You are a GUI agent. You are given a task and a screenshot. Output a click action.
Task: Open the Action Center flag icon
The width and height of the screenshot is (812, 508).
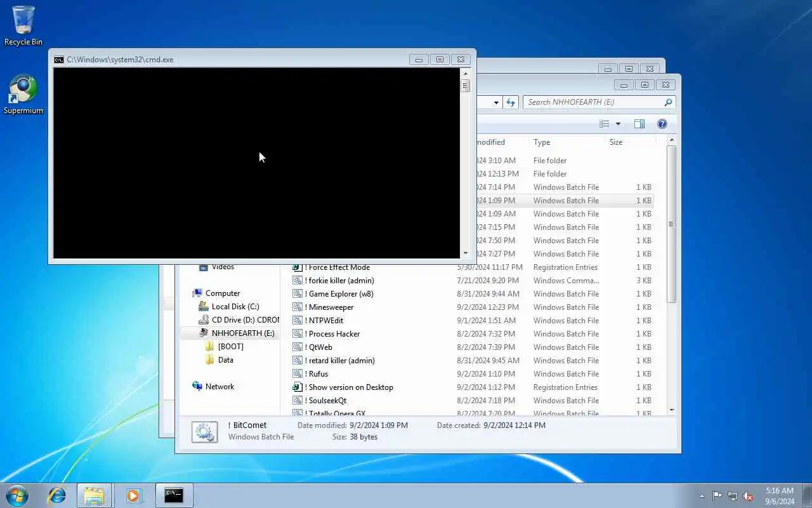point(717,496)
